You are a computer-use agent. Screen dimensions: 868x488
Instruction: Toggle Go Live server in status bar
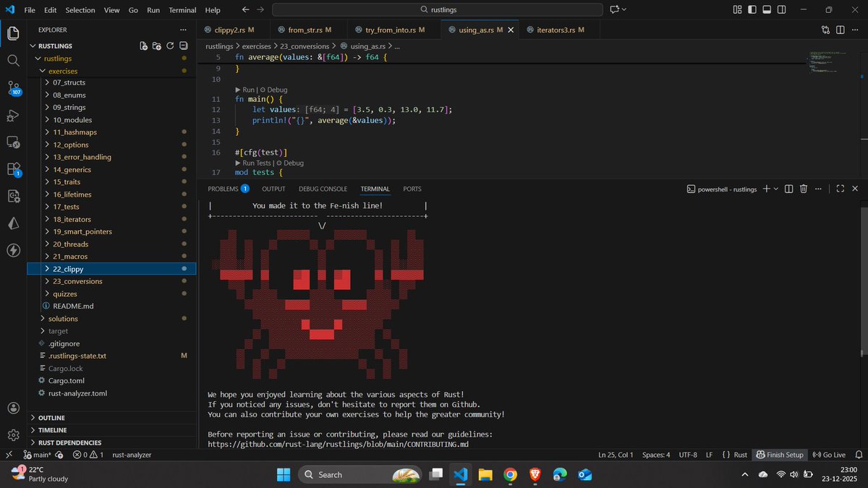point(829,455)
